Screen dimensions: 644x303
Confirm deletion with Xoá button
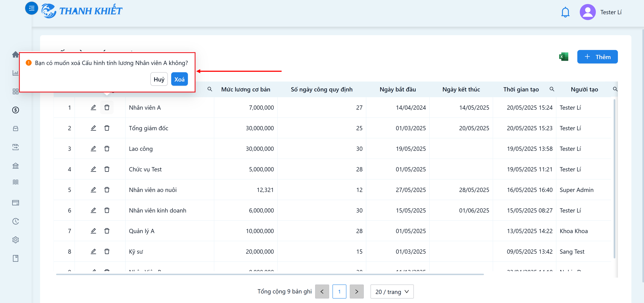(x=179, y=79)
